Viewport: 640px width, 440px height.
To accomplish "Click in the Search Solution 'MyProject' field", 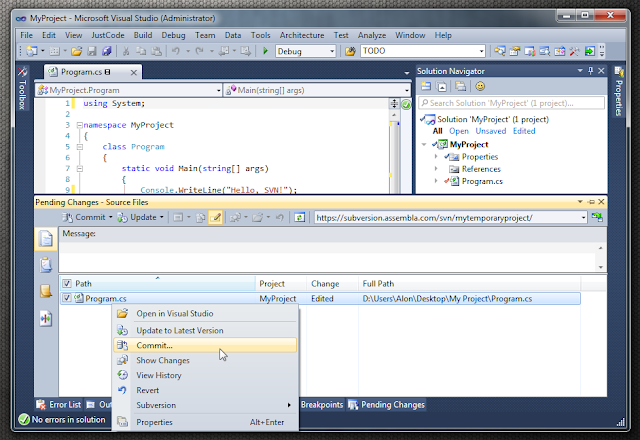I will click(511, 103).
